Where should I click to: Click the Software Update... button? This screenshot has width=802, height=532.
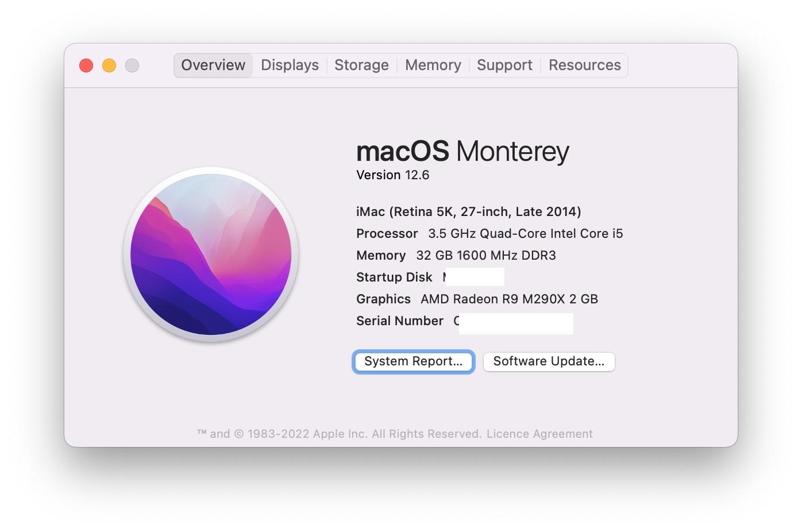[x=549, y=361]
